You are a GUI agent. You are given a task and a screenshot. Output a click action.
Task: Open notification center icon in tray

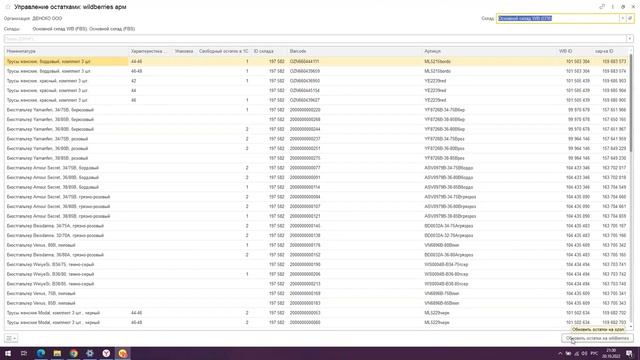(629, 353)
